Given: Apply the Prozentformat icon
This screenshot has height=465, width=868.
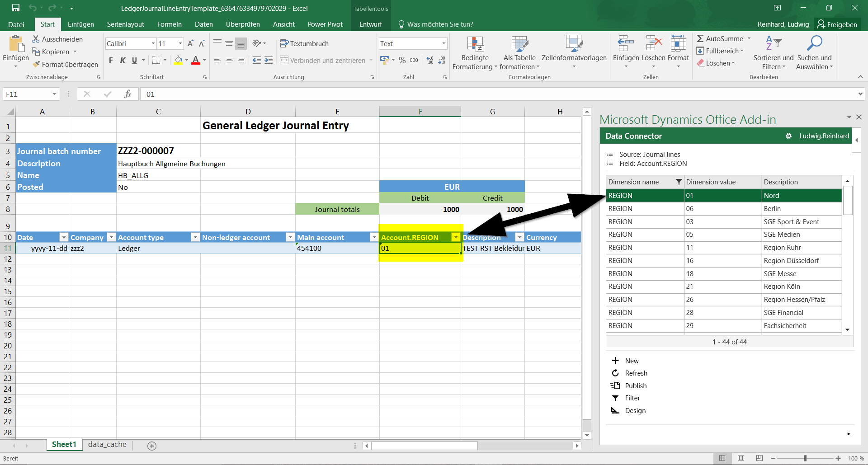Looking at the screenshot, I should pos(401,60).
